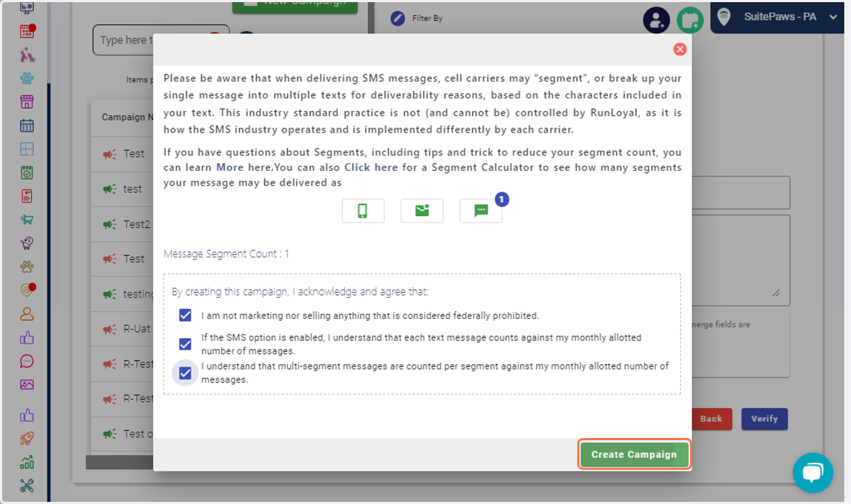The width and height of the screenshot is (851, 504).
Task: Open the wrench and tools sidebar icon
Action: tap(27, 486)
